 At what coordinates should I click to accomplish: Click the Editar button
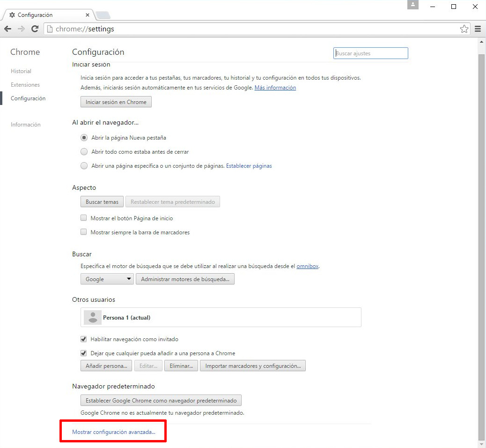[x=148, y=366]
